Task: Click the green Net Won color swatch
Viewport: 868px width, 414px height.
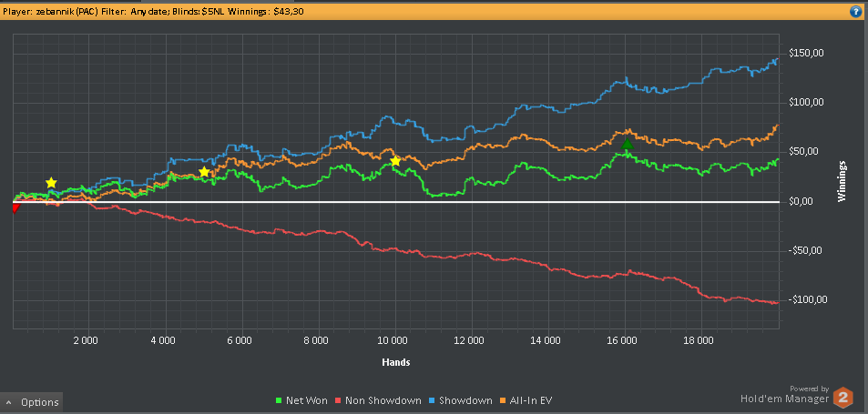Action: point(278,400)
